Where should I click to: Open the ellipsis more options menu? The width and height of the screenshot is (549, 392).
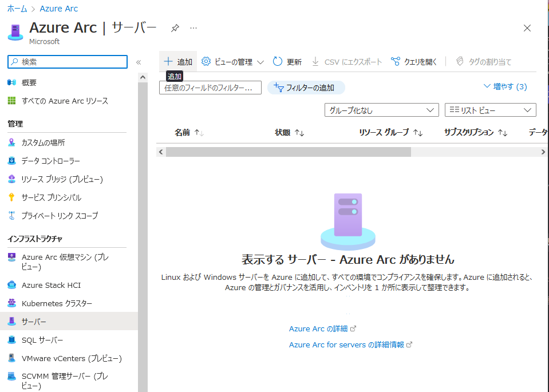(x=193, y=28)
